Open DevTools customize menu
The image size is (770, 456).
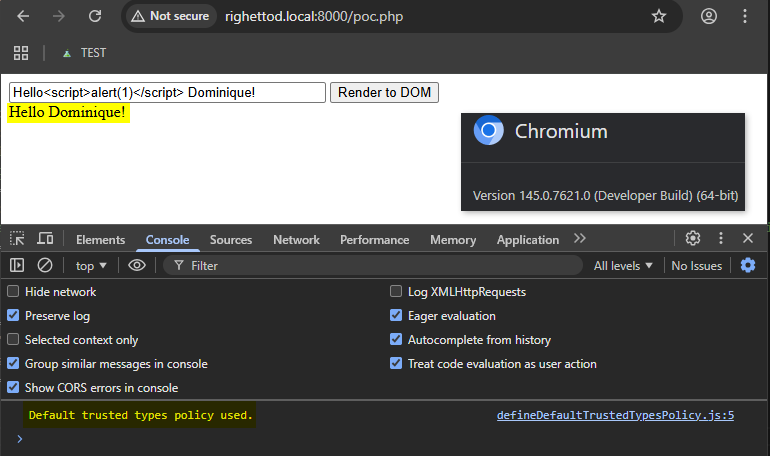coord(720,239)
